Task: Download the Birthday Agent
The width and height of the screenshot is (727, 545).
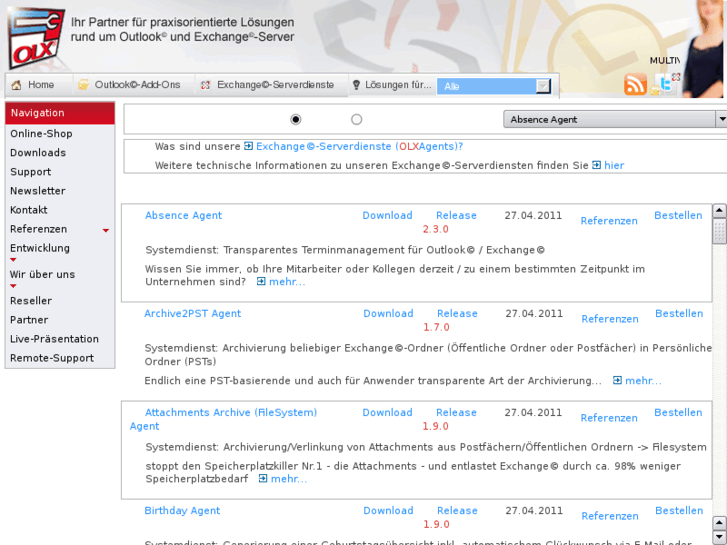Action: [388, 511]
